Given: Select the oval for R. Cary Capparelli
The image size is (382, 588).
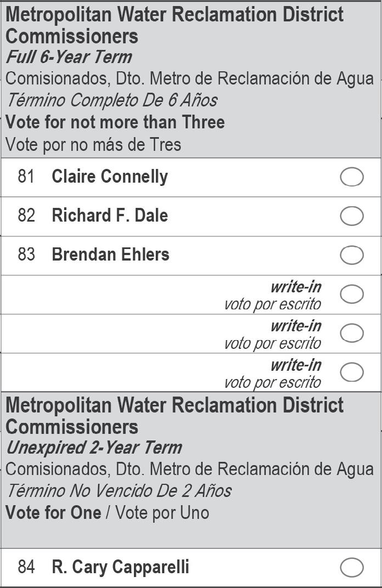Looking at the screenshot, I should (x=352, y=567).
